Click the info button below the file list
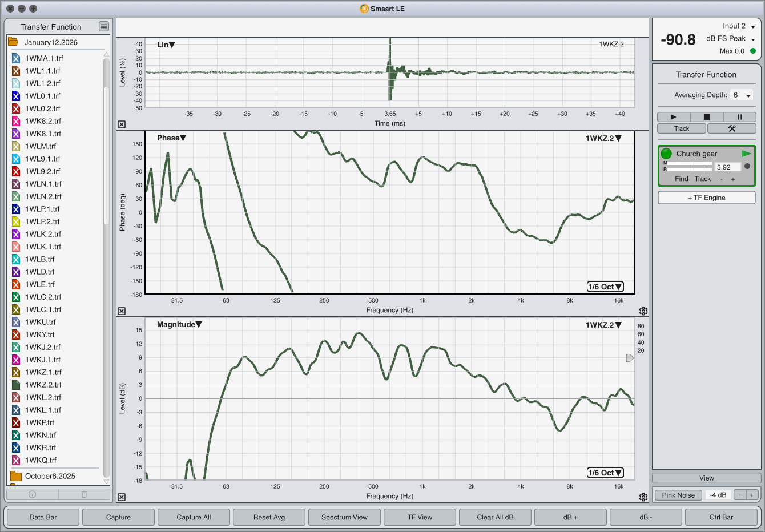765x532 pixels. 32,494
